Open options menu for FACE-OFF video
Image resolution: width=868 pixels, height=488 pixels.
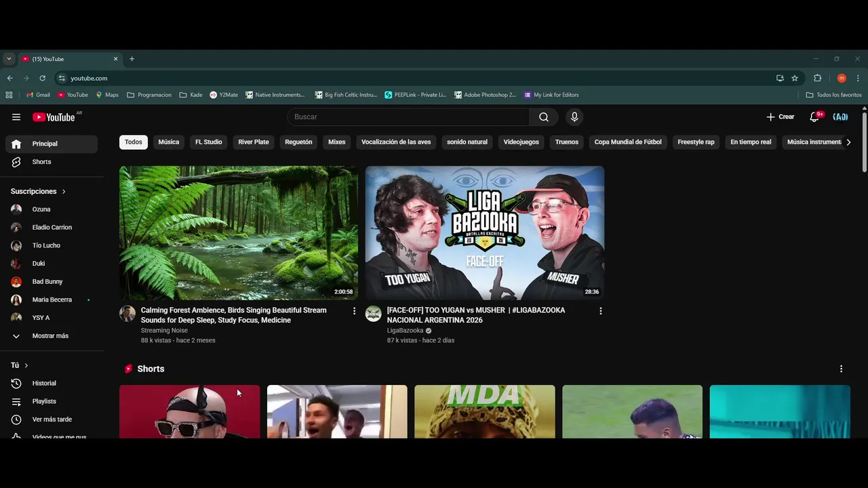pos(600,311)
